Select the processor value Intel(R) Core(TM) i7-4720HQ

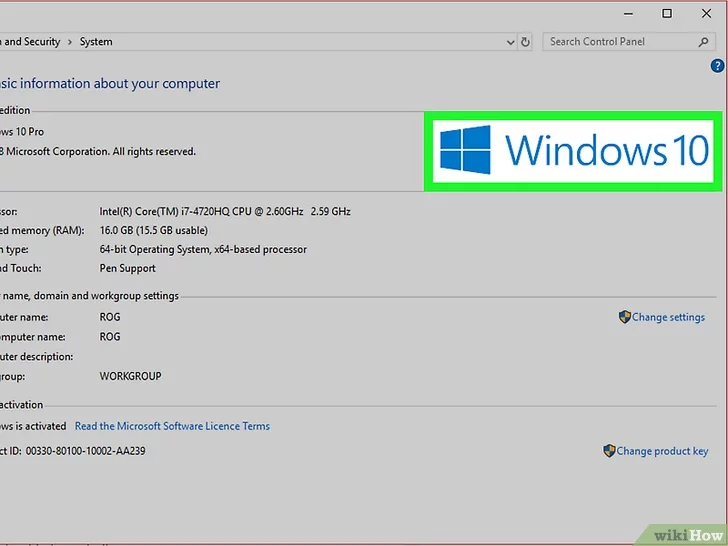[225, 212]
